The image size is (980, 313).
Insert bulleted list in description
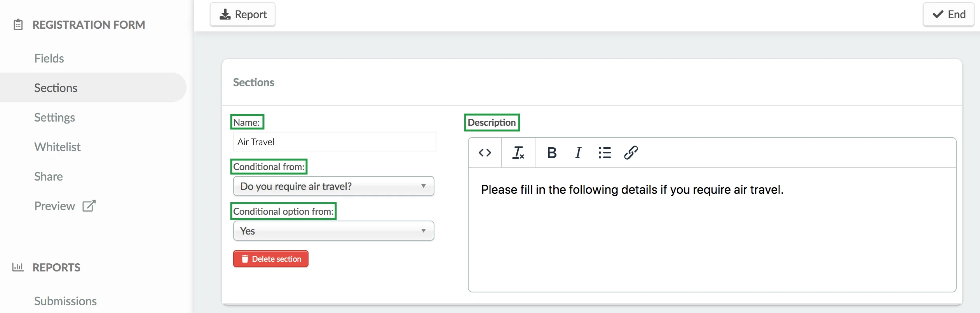tap(605, 153)
